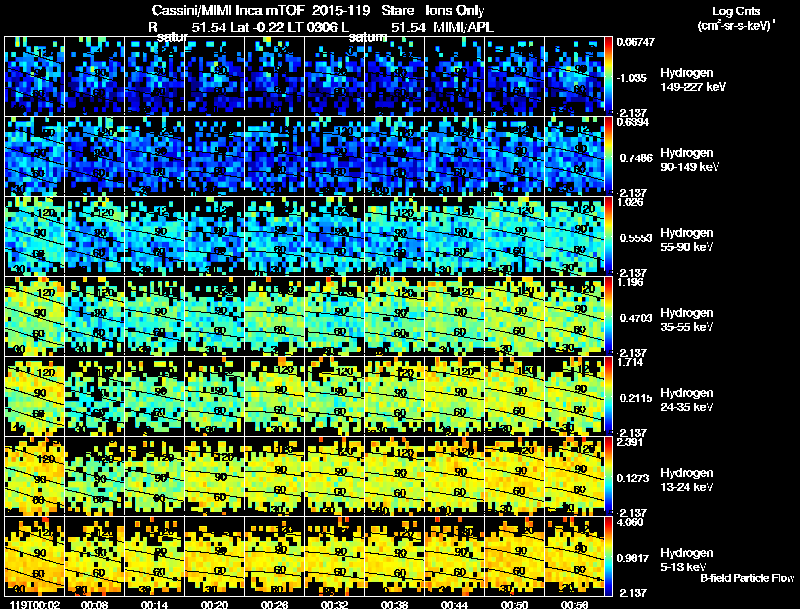Click the '00:56' time axis label
Viewport: 800px width, 609px height.
pyautogui.click(x=574, y=604)
